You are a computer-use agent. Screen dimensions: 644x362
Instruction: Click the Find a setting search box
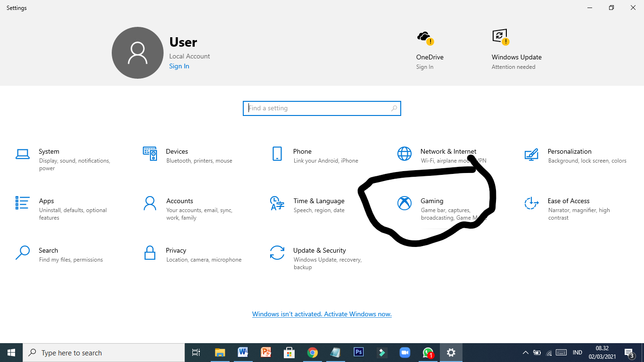[322, 108]
